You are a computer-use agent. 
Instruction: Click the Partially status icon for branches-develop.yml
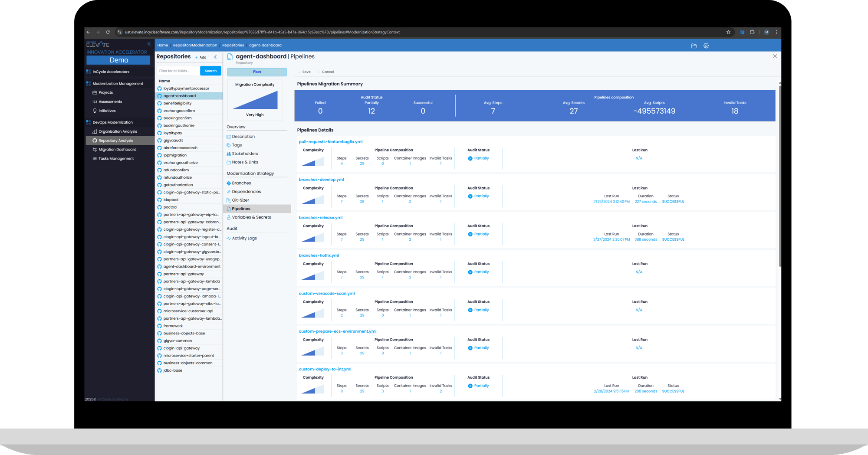pos(470,196)
